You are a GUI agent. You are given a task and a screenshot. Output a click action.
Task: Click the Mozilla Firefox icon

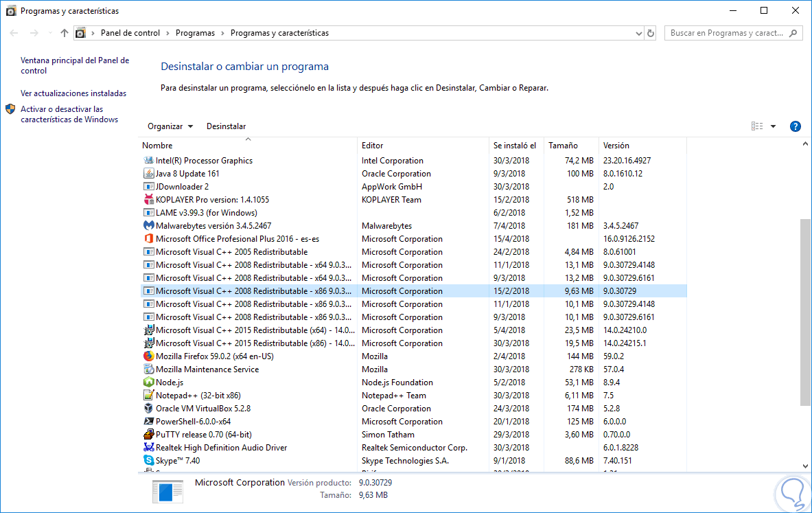[149, 356]
